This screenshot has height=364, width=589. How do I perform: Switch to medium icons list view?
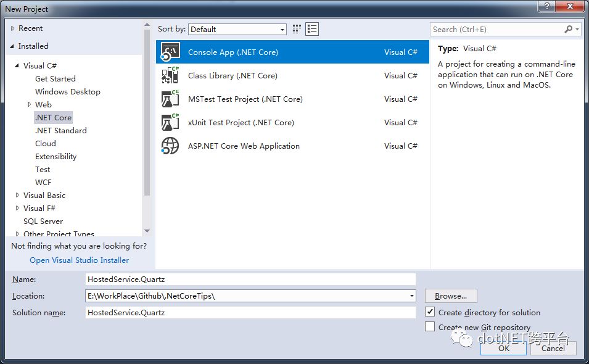(312, 29)
